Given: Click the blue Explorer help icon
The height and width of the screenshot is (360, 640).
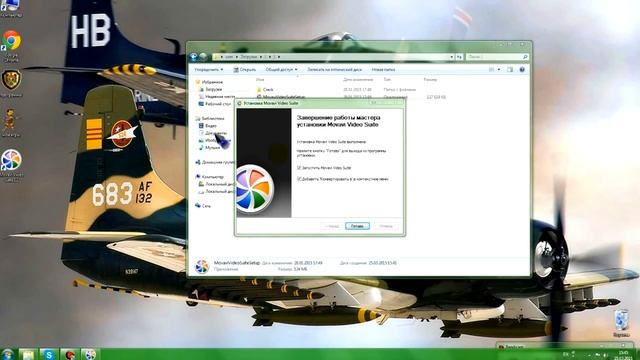Looking at the screenshot, I should [522, 70].
